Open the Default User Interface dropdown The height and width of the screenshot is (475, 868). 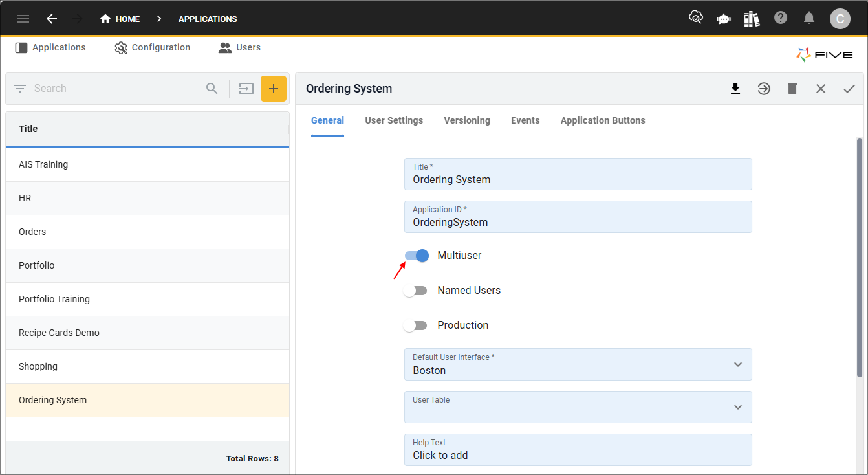[x=578, y=364]
